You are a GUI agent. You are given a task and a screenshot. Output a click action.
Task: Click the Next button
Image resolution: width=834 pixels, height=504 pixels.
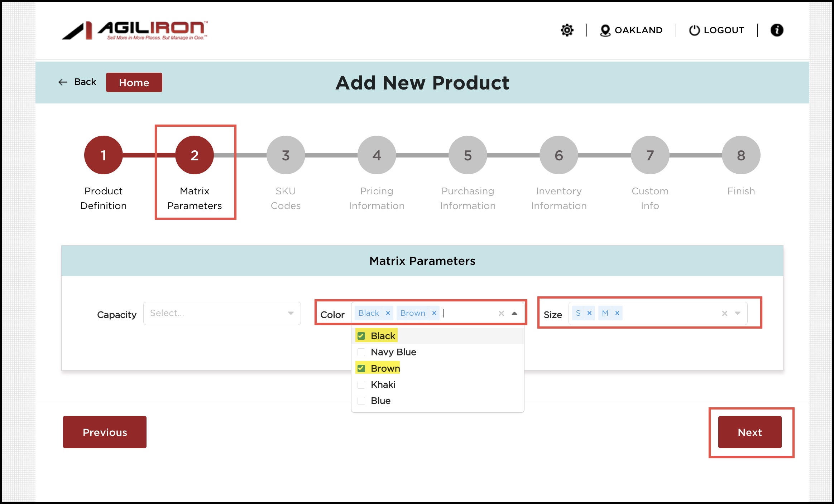749,432
